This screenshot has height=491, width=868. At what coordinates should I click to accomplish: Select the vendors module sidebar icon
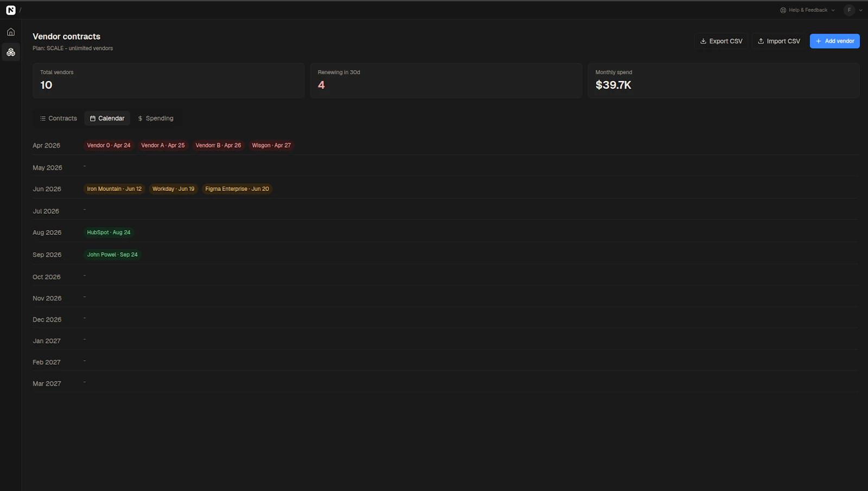tap(11, 52)
